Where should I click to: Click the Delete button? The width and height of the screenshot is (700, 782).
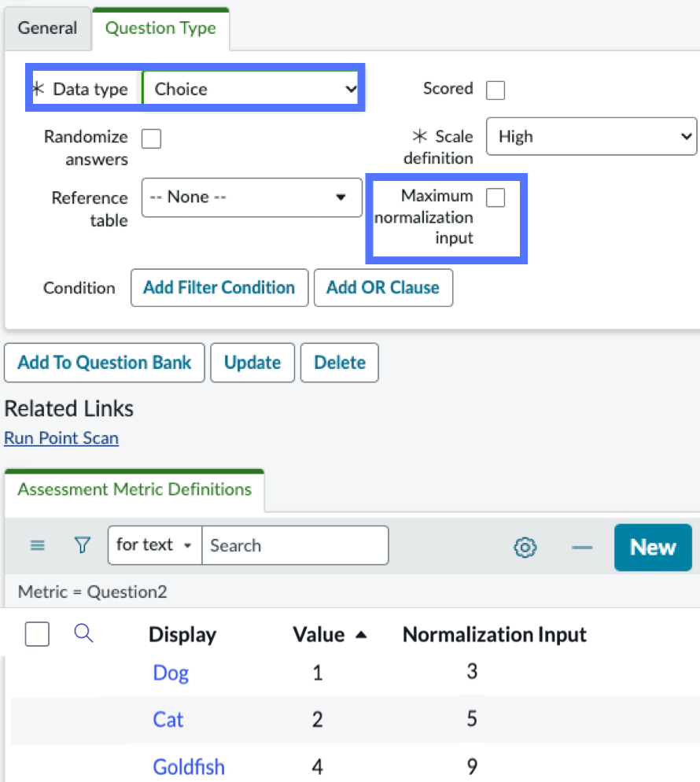[340, 363]
